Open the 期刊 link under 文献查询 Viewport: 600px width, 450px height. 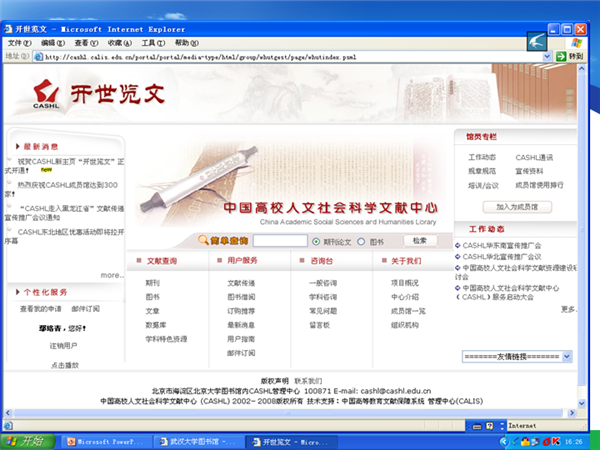click(x=152, y=283)
